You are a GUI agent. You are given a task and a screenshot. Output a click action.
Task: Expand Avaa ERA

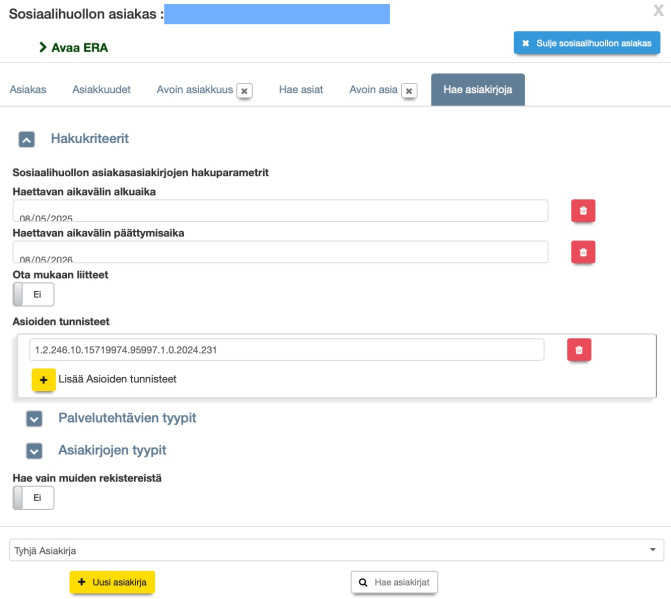point(74,47)
